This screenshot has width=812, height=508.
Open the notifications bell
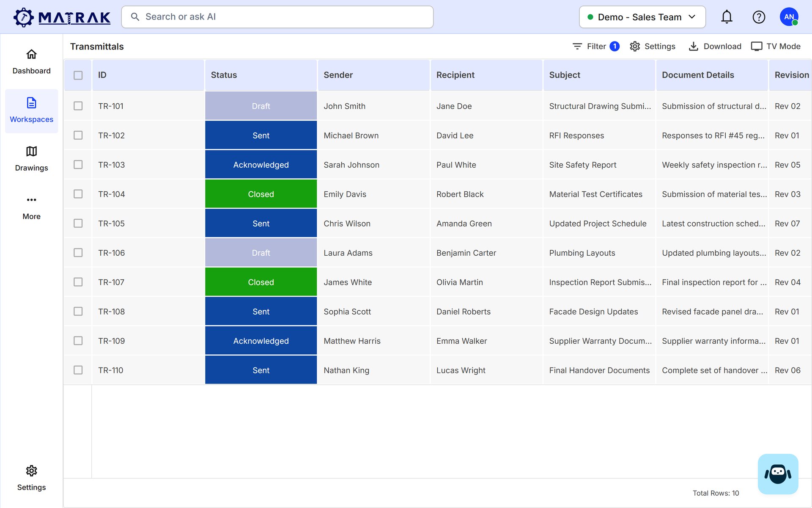click(x=727, y=17)
